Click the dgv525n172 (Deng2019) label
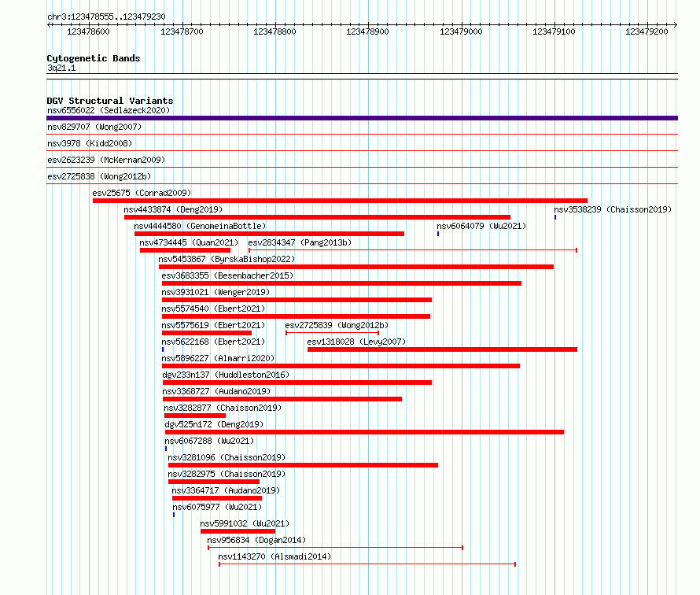 (x=214, y=424)
